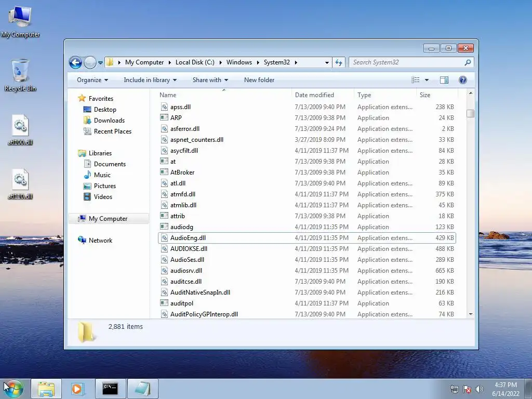532x399 pixels.
Task: Open the Start menu orb
Action: 14,389
